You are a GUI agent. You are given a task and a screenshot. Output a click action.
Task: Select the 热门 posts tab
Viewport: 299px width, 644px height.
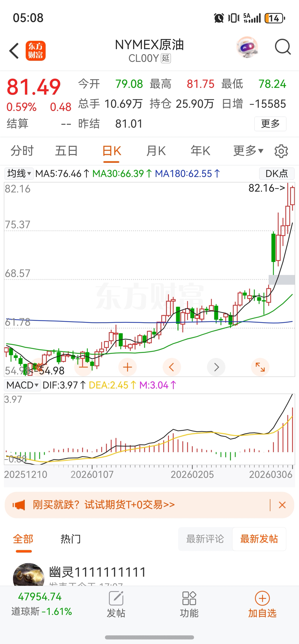[71, 539]
